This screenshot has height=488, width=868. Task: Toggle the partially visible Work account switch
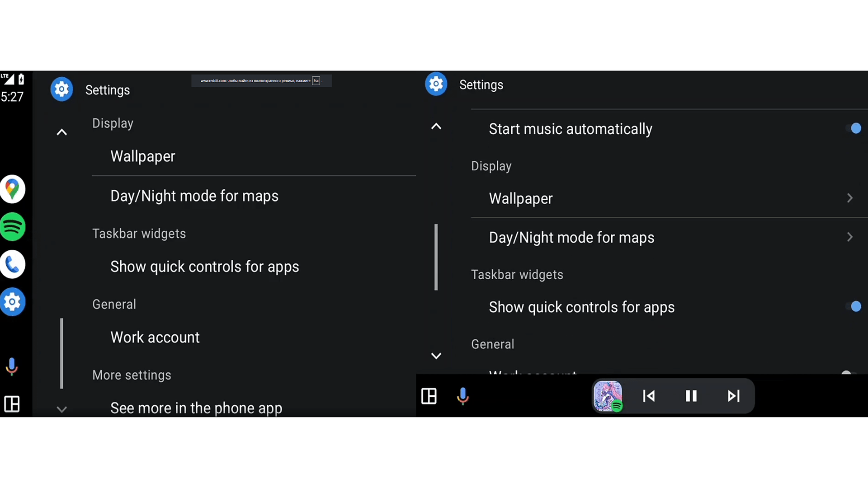(848, 372)
